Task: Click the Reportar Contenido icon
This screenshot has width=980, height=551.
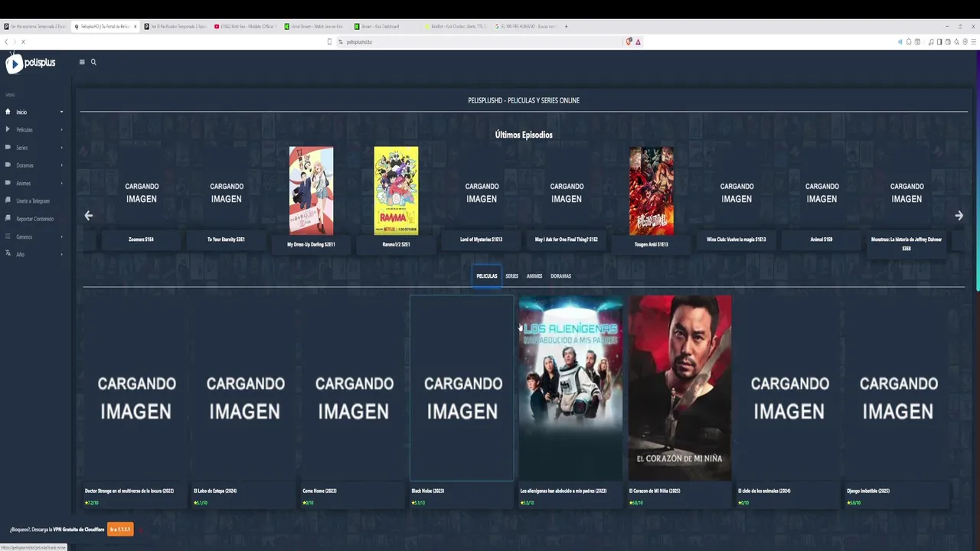Action: click(x=8, y=218)
